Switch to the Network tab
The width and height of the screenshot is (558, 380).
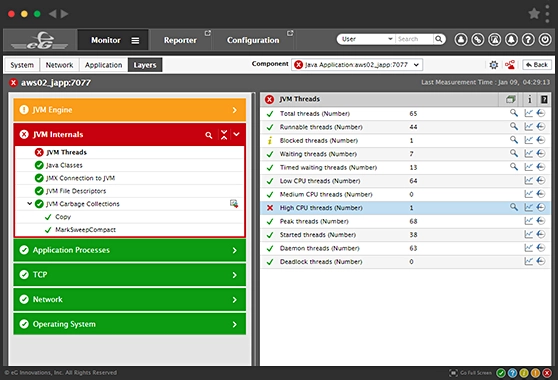coord(59,65)
